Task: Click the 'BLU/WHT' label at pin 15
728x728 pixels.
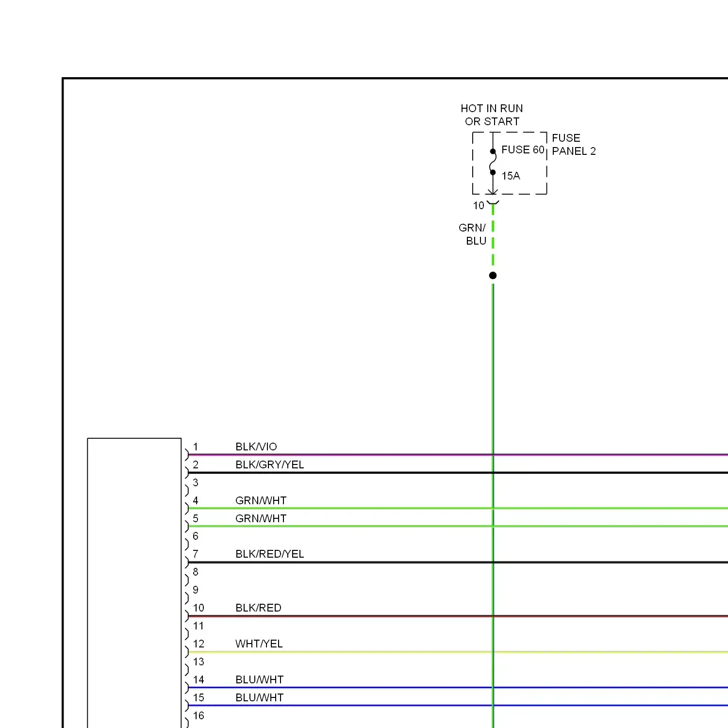Action: click(x=260, y=698)
